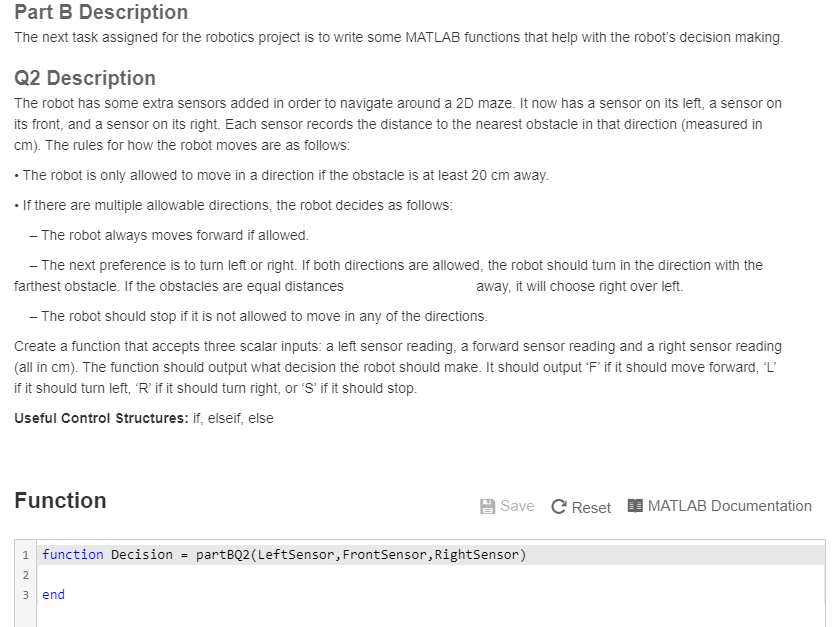Click the Reset label text
The width and height of the screenshot is (833, 627).
click(591, 506)
